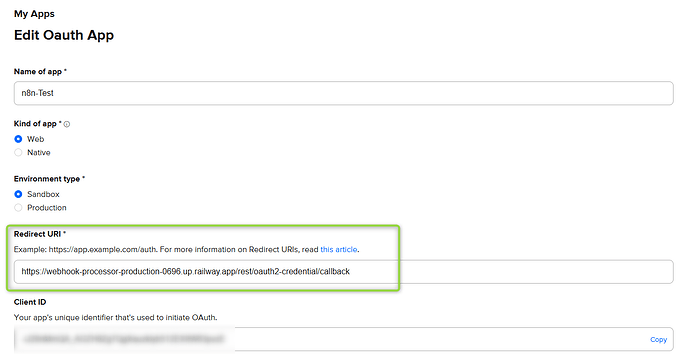690x363 pixels.
Task: Click the 'Kind of app' label text
Action: (x=37, y=124)
